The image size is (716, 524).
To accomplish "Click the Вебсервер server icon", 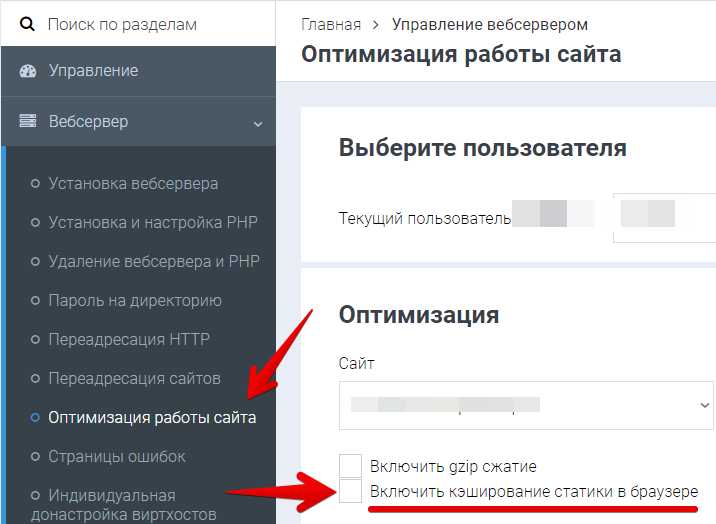I will click(x=28, y=122).
